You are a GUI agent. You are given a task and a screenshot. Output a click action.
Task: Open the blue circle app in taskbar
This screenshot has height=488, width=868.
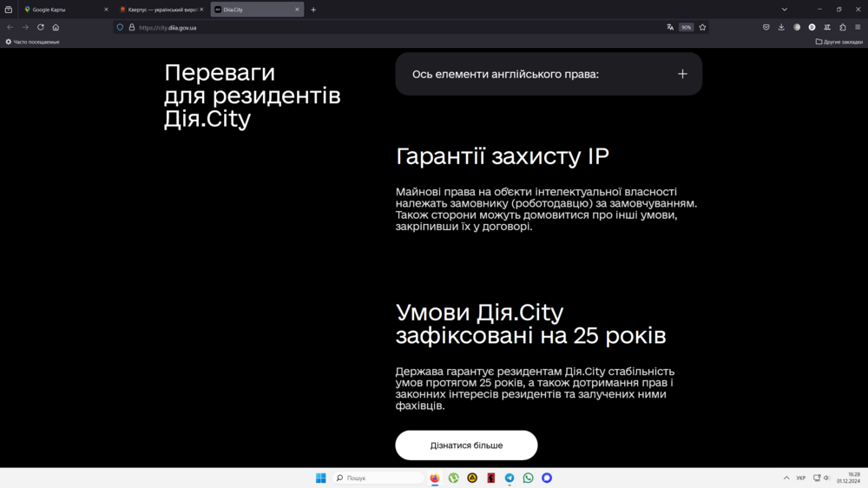[x=547, y=478]
